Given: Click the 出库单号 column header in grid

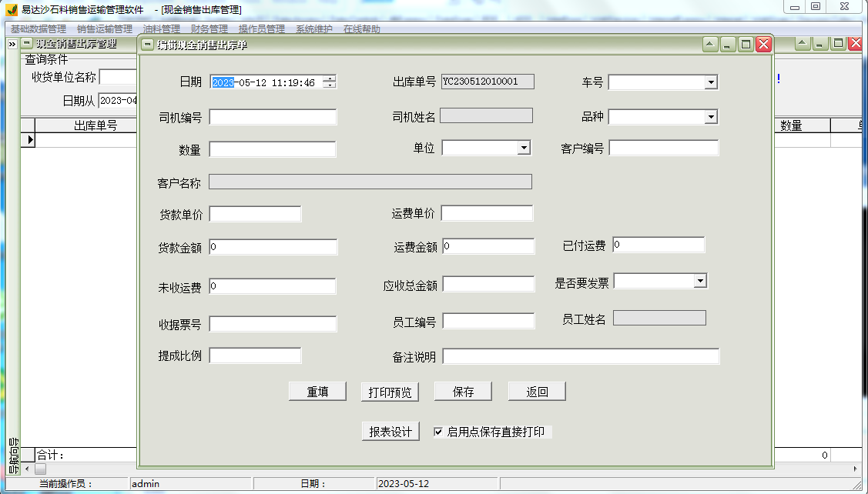Looking at the screenshot, I should (x=85, y=125).
